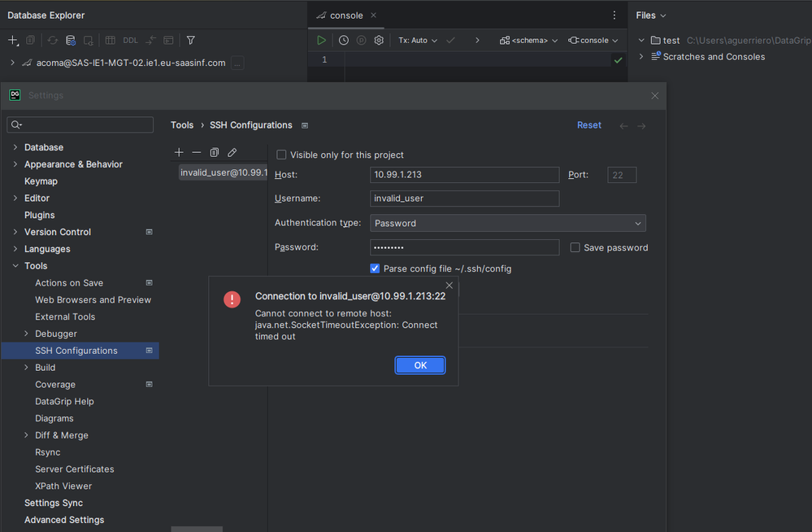This screenshot has width=812, height=532.
Task: Switch to the console editor tab
Action: click(345, 15)
